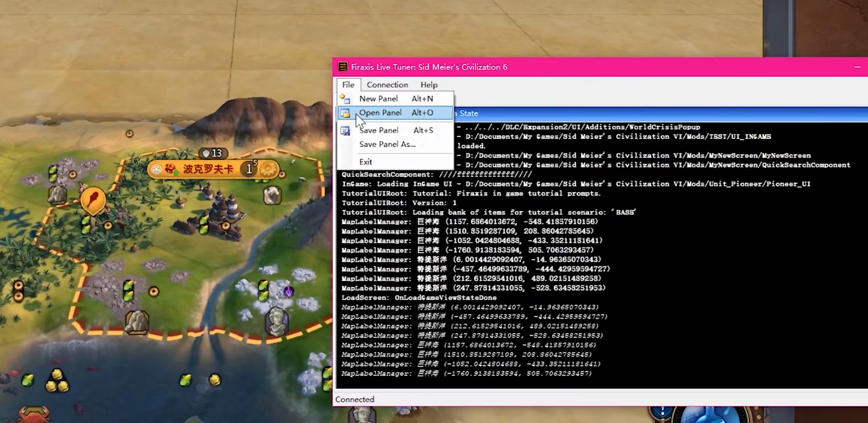Open the File menu in Live Tuner
Viewport: 868px width, 423px height.
[x=348, y=85]
